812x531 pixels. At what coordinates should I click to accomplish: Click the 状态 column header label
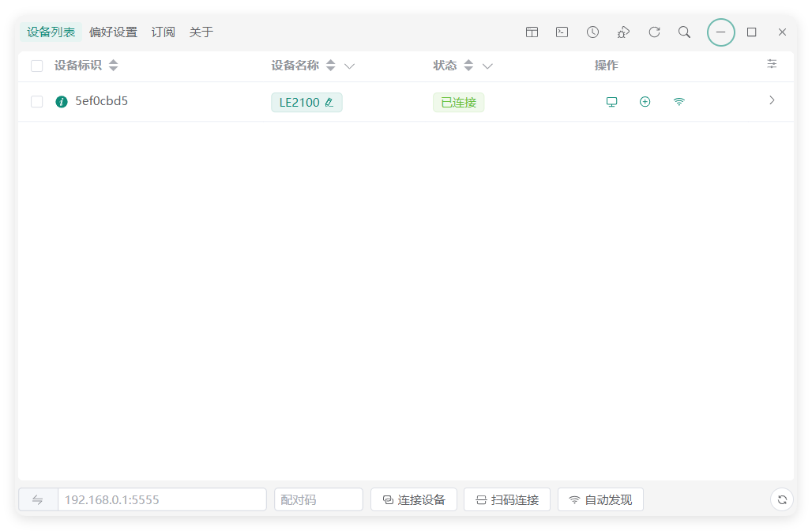pyautogui.click(x=445, y=66)
